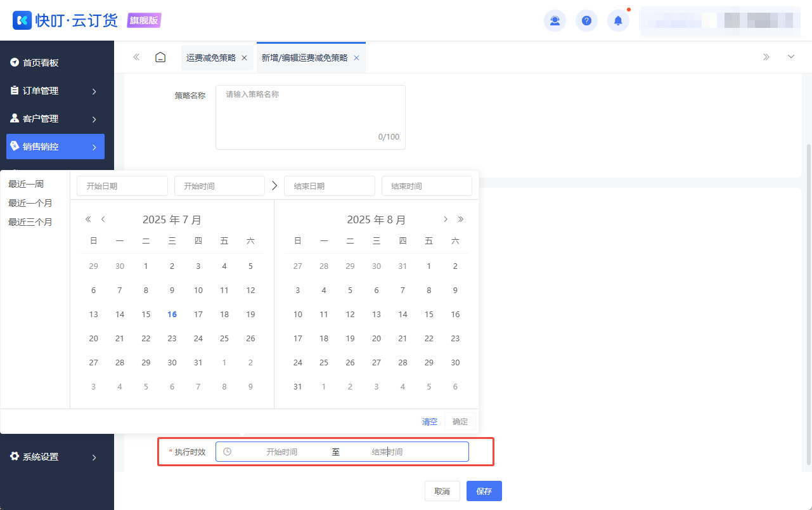Click the 保存 button
Image resolution: width=812 pixels, height=510 pixels.
pyautogui.click(x=484, y=491)
